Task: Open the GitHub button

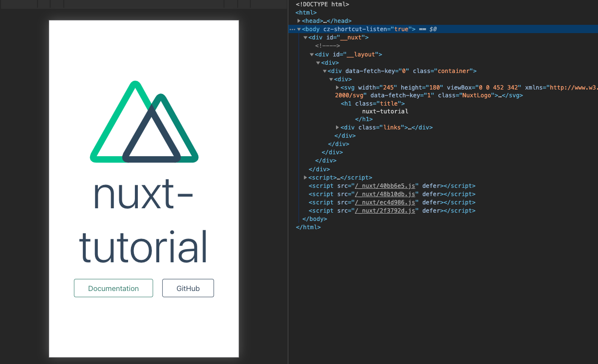Action: (x=188, y=288)
